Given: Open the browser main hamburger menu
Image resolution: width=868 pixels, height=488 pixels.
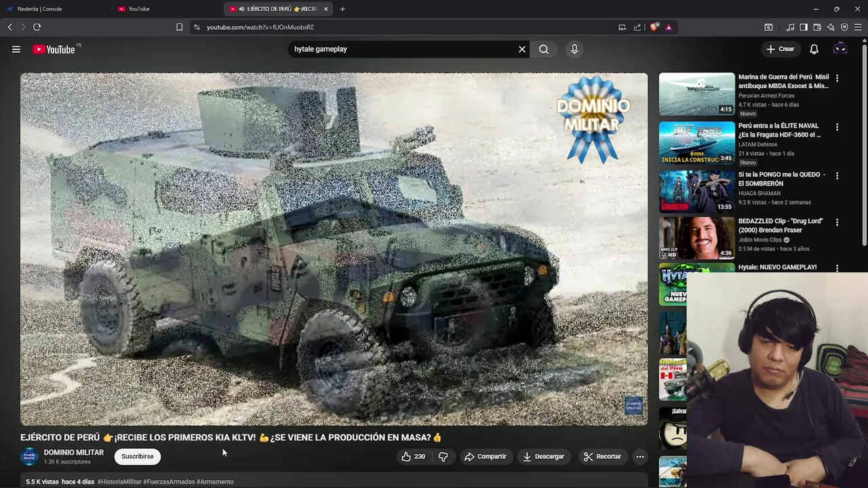Looking at the screenshot, I should pyautogui.click(x=859, y=27).
